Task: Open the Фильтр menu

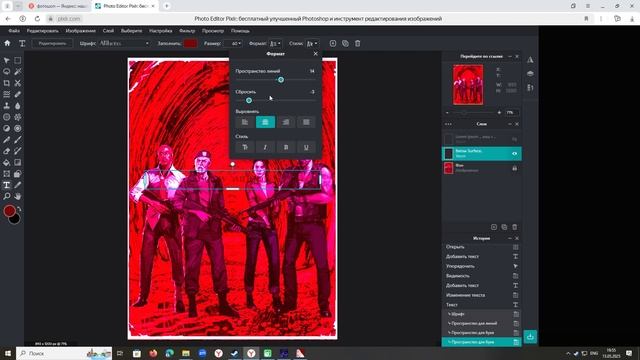Action: pyautogui.click(x=187, y=31)
